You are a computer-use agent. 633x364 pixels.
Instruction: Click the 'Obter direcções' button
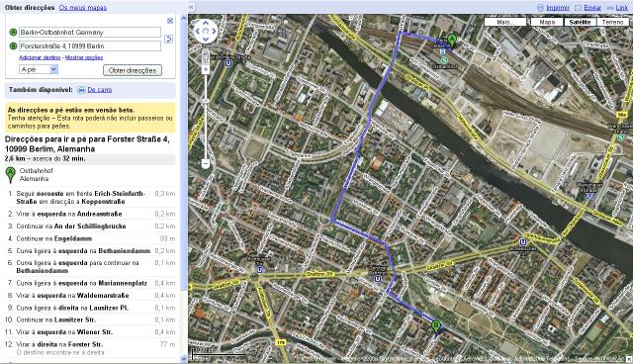pos(133,70)
